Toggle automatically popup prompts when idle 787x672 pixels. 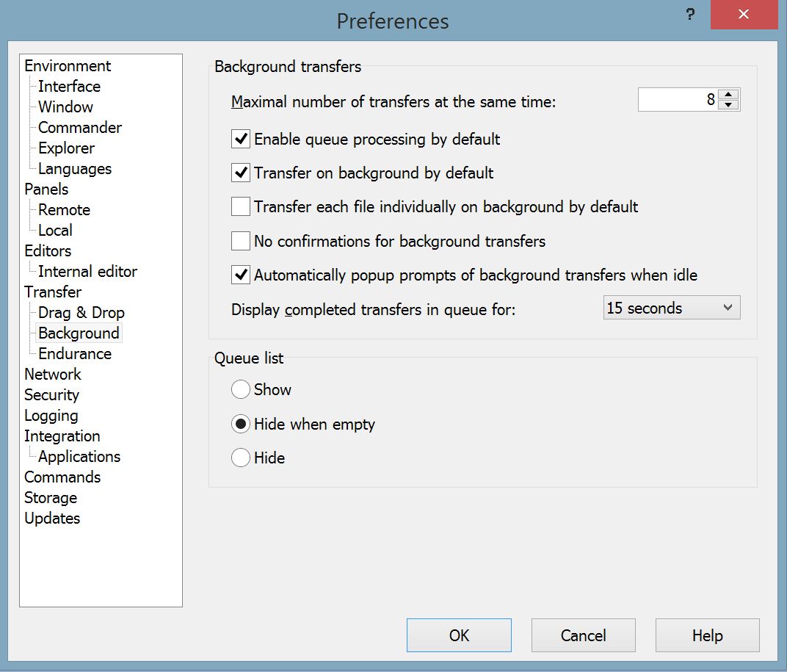tap(241, 275)
